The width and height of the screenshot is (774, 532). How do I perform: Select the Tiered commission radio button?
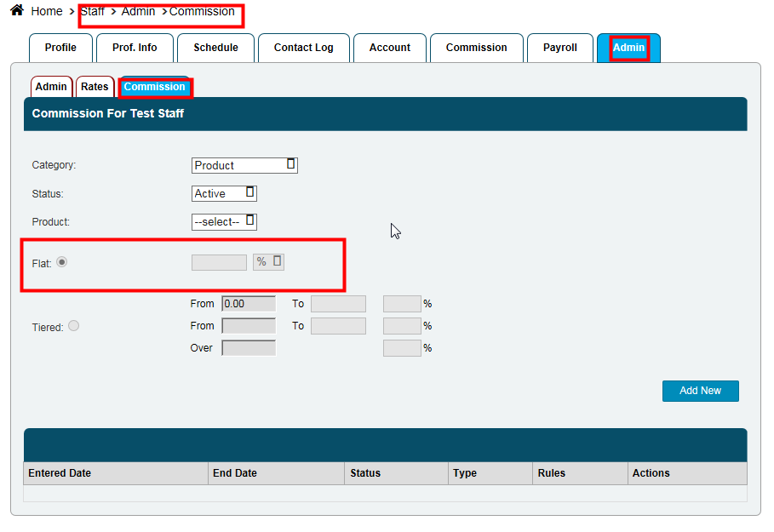click(x=74, y=325)
